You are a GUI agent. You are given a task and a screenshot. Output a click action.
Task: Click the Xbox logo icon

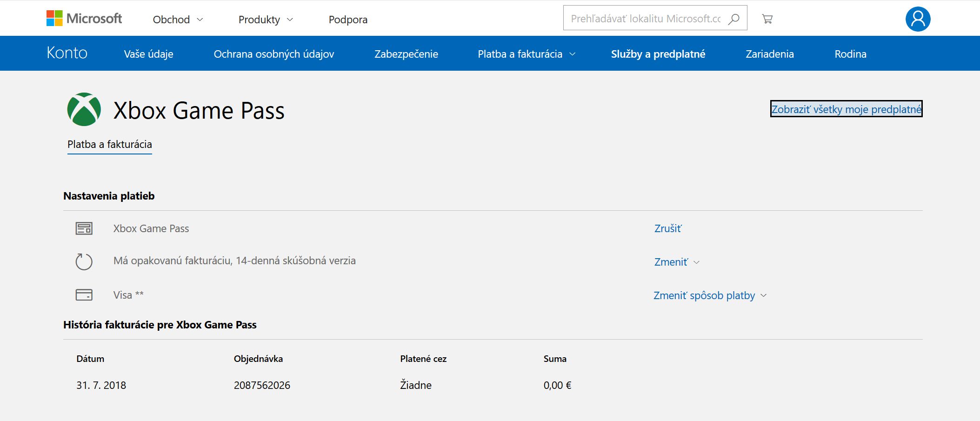[x=84, y=109]
